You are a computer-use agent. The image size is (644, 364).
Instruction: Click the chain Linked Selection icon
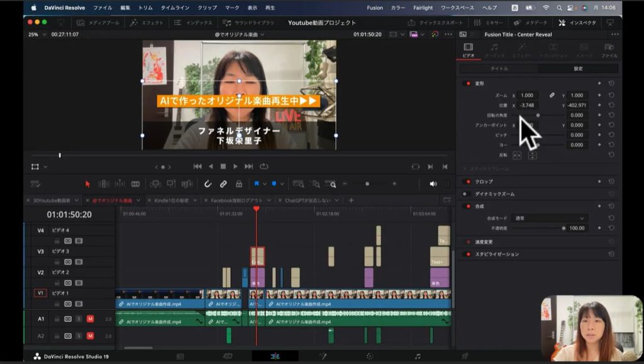[x=223, y=184]
